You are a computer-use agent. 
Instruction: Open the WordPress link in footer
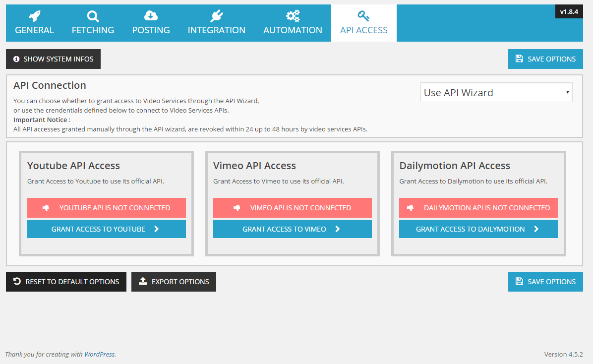pyautogui.click(x=99, y=354)
